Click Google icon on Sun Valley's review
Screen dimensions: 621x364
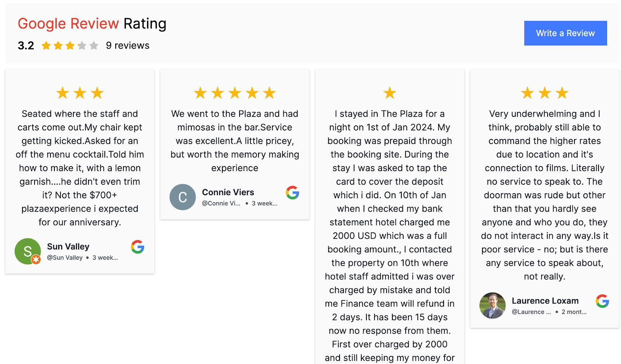[137, 247]
